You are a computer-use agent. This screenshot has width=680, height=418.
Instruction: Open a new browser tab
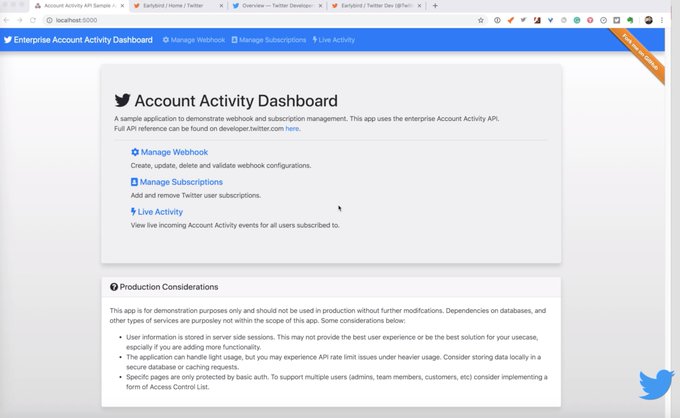[x=435, y=6]
